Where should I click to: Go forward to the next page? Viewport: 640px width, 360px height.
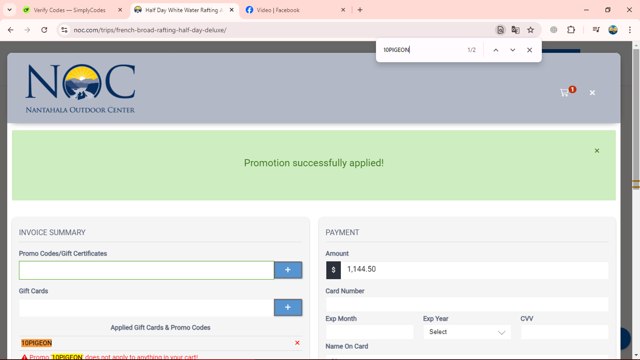(27, 30)
